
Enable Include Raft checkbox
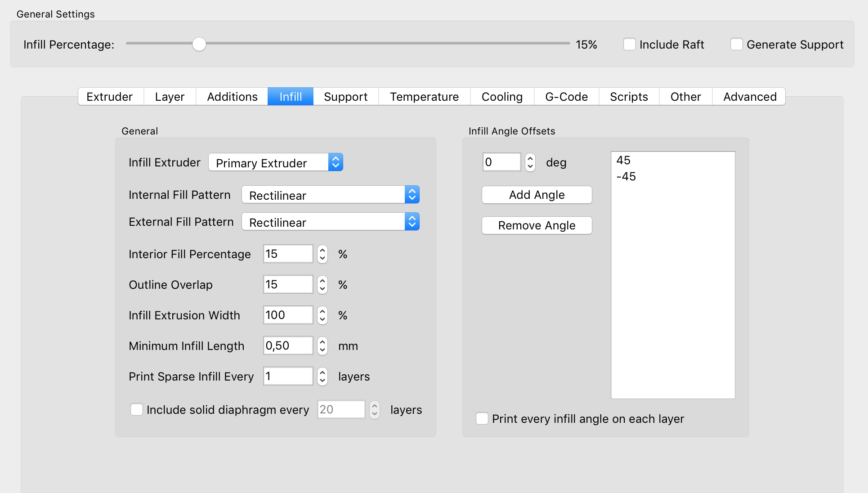point(629,44)
